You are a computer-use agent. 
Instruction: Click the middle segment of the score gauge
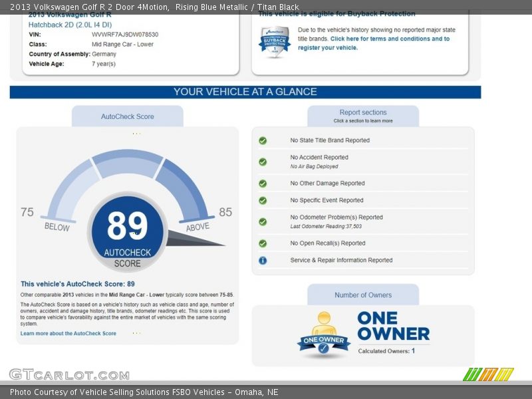tap(128, 164)
